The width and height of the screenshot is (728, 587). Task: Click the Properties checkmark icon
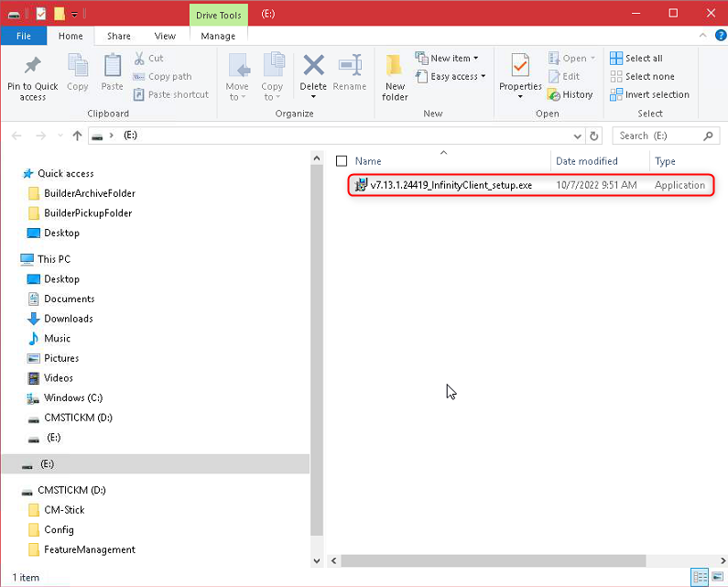(520, 66)
